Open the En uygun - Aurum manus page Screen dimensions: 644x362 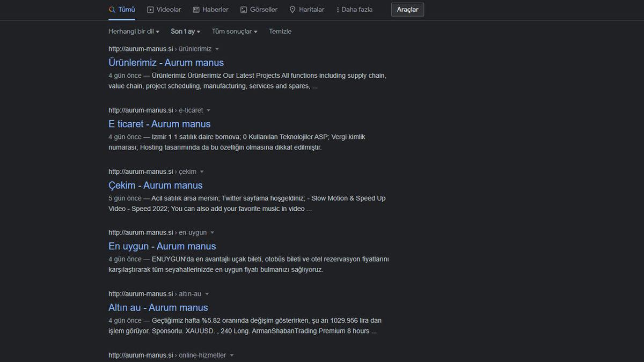pyautogui.click(x=162, y=246)
